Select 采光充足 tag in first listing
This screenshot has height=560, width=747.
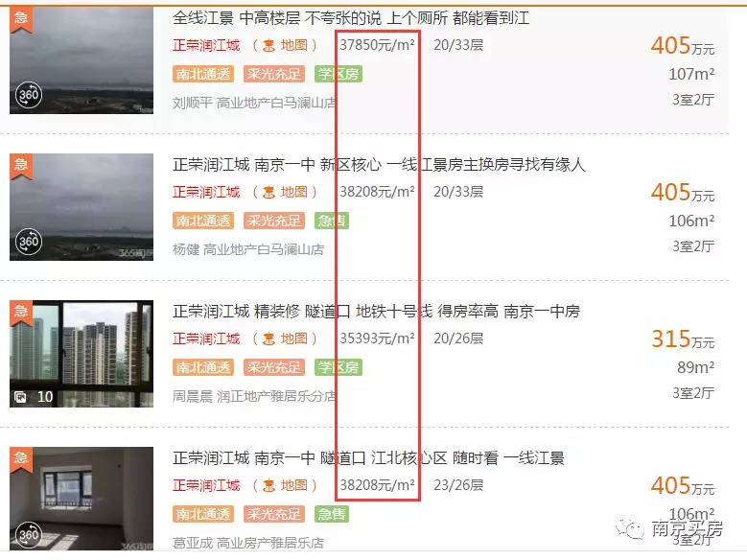coord(274,74)
